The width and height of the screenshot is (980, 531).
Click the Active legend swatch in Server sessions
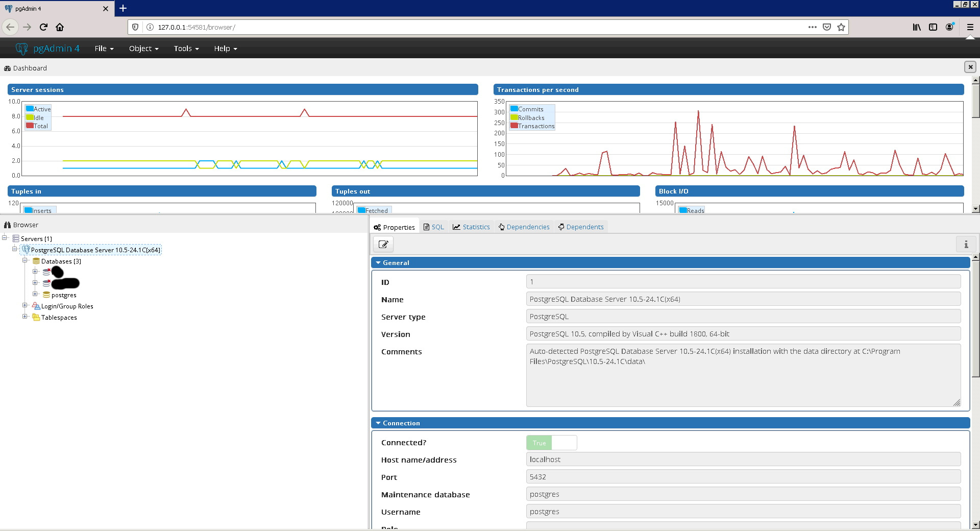(30, 109)
